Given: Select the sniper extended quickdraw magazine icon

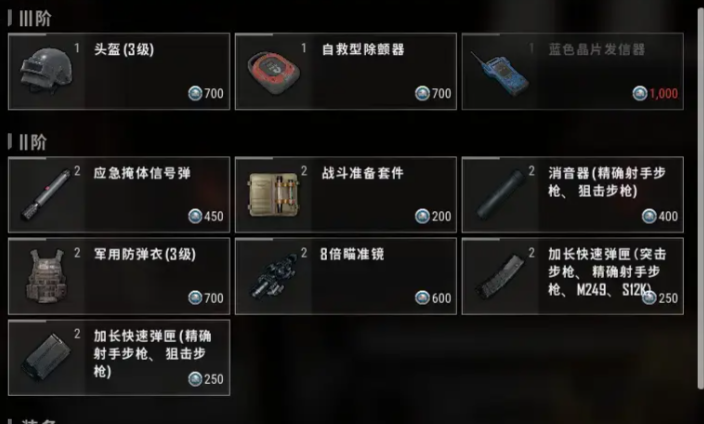Looking at the screenshot, I should click(x=47, y=357).
